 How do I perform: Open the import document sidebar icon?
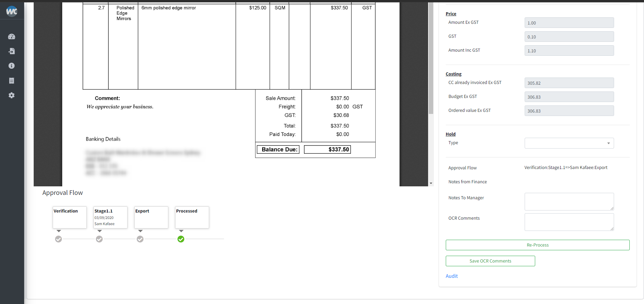click(x=12, y=51)
